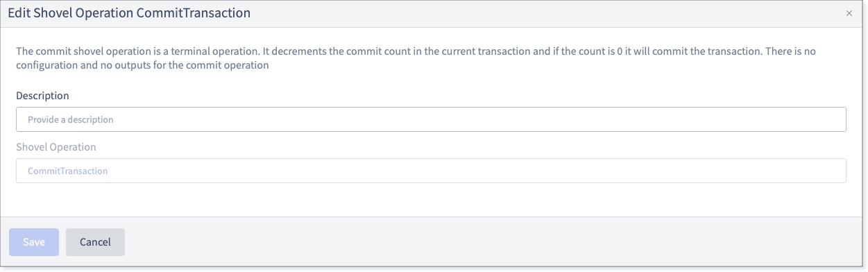Click the Cancel button

point(95,242)
